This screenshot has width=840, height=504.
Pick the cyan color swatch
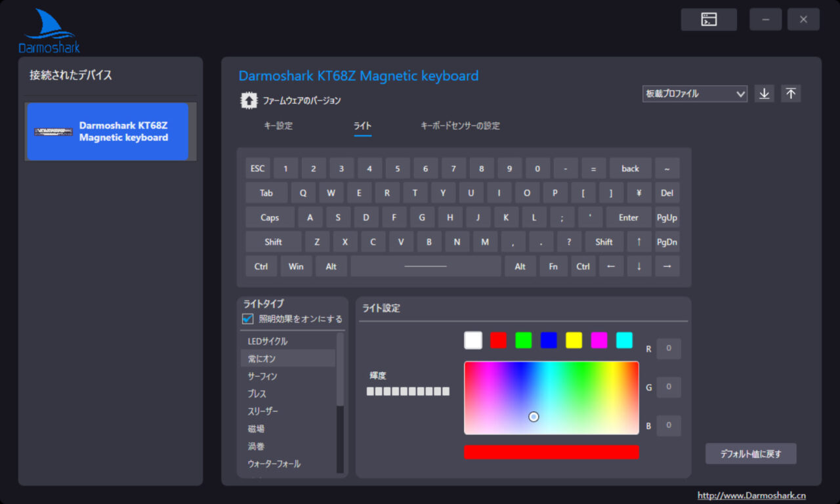click(625, 340)
